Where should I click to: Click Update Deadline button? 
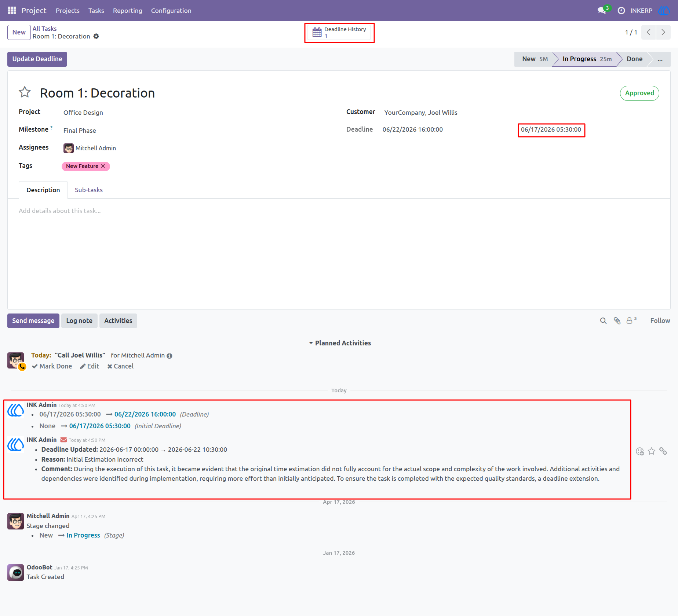click(x=37, y=59)
